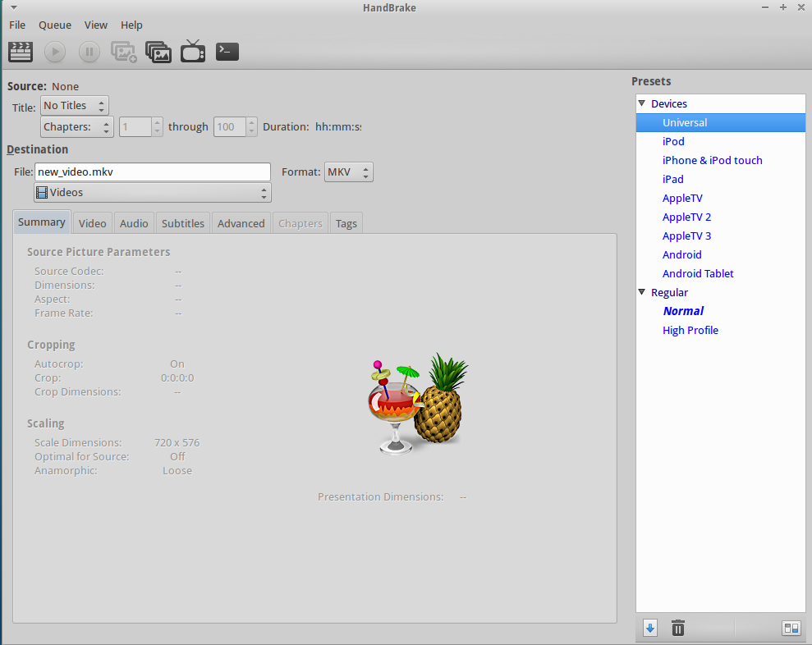The width and height of the screenshot is (812, 645).
Task: Click the end chapter spinner showing 100
Action: point(235,127)
